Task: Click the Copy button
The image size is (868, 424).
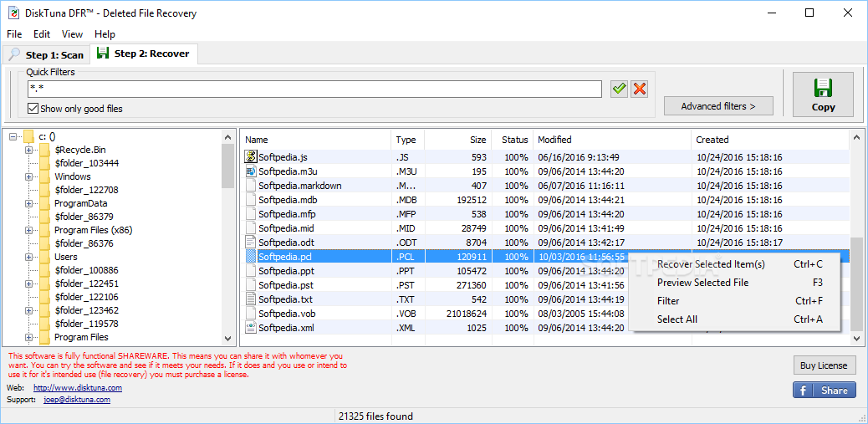Action: [823, 95]
